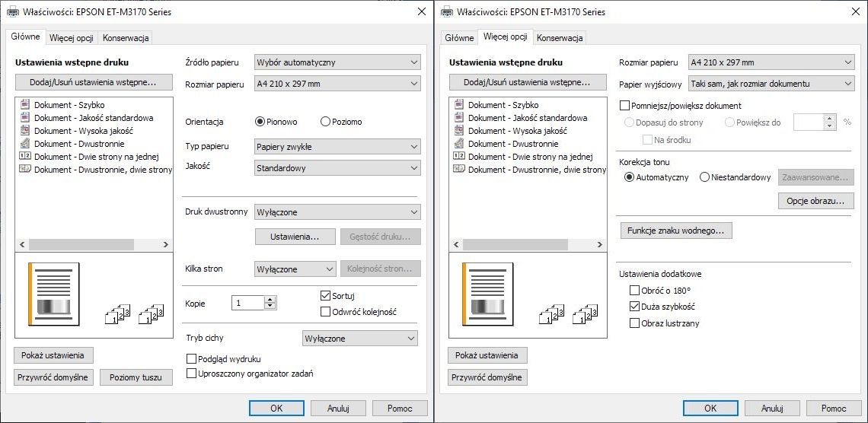Increase the Kopie count with up arrow
Image resolution: width=868 pixels, height=423 pixels.
[x=270, y=300]
